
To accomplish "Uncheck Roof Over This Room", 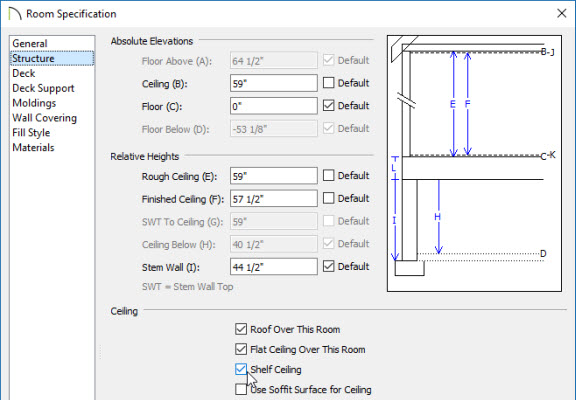I will [241, 329].
